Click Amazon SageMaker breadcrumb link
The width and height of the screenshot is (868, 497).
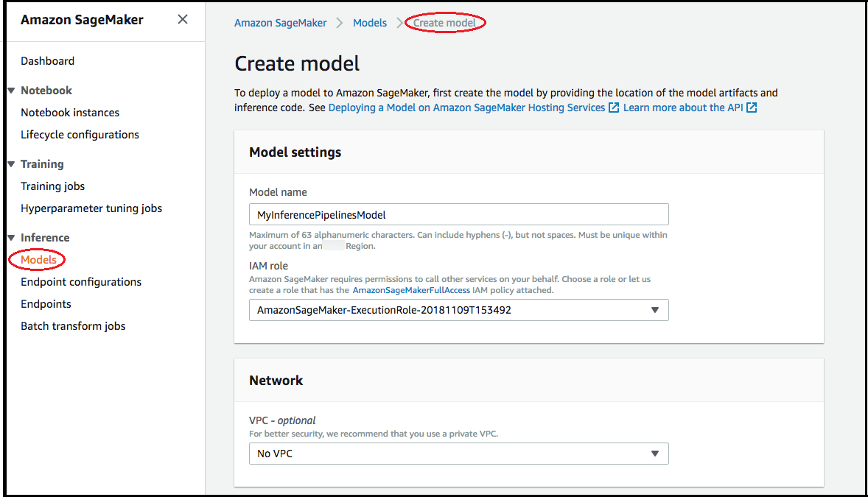(x=280, y=23)
